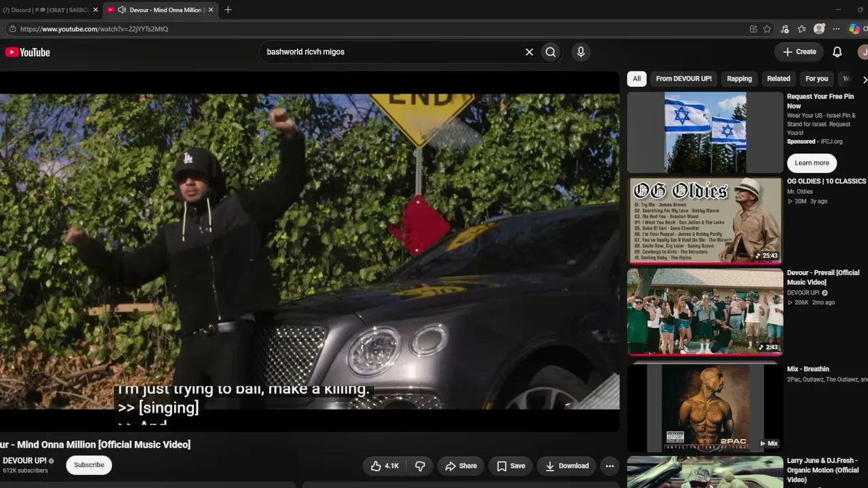Viewport: 868px width, 488px height.
Task: Open the DEVOUR UP! channel name link
Action: (24, 461)
